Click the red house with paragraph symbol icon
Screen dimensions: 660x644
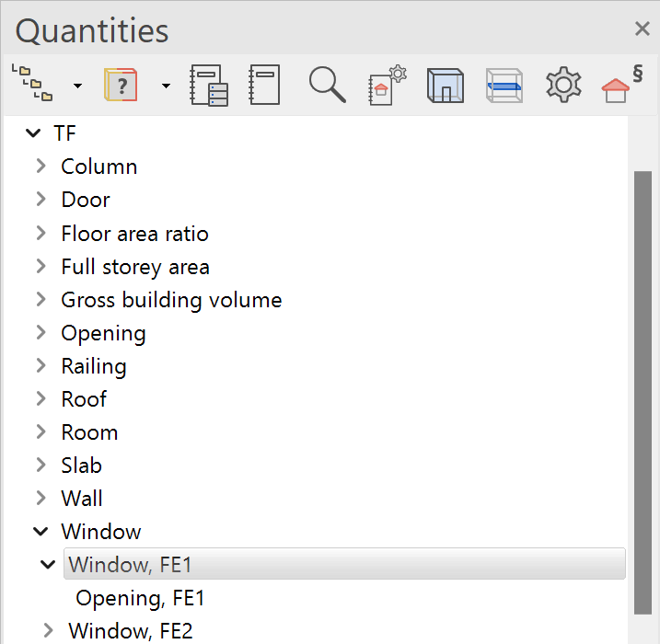point(622,85)
